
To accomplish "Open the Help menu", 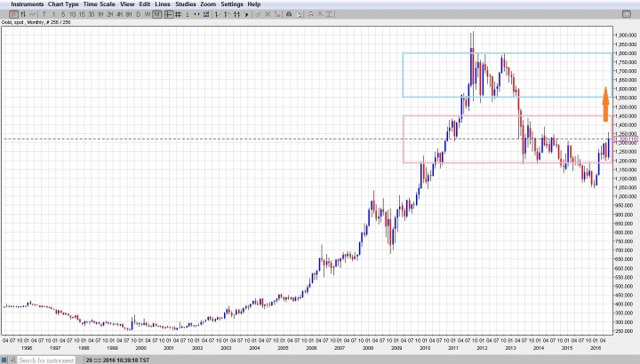I will click(254, 4).
